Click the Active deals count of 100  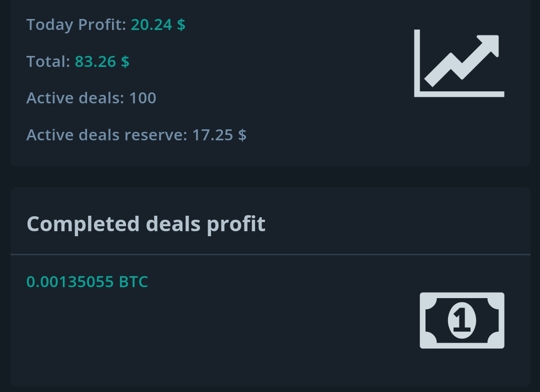(x=144, y=98)
